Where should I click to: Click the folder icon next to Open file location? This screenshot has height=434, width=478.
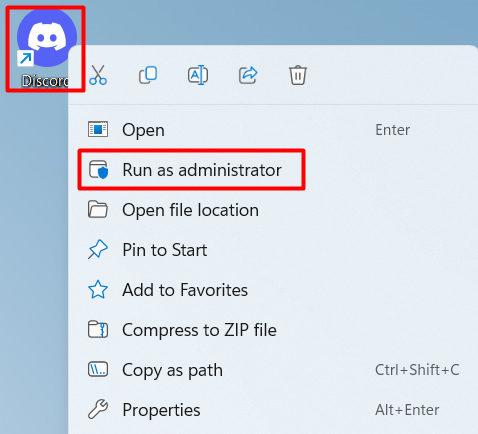[98, 210]
